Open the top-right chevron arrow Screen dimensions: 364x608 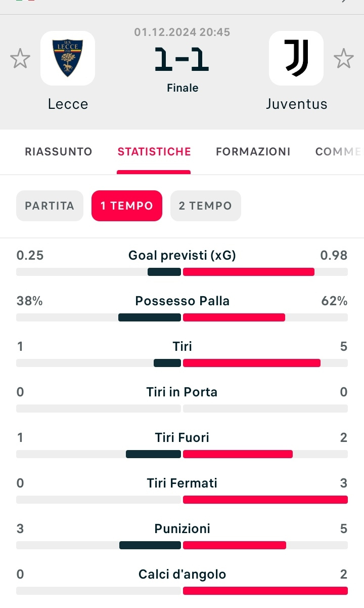[345, 2]
